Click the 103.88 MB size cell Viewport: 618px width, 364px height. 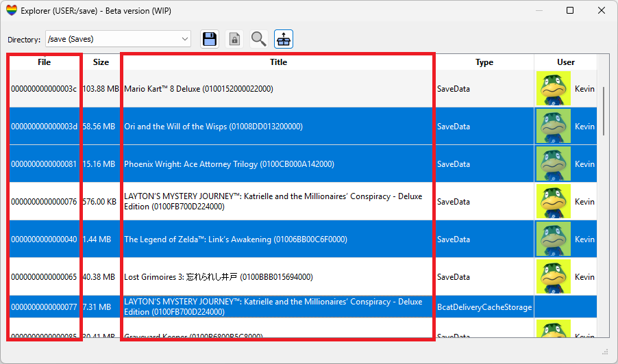click(x=101, y=89)
